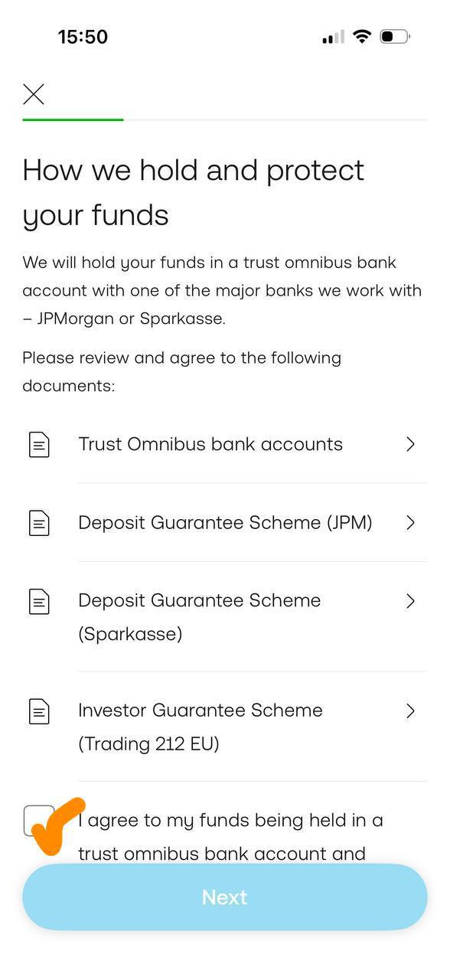
Task: Tap the Wi-Fi status icon
Action: pyautogui.click(x=362, y=36)
